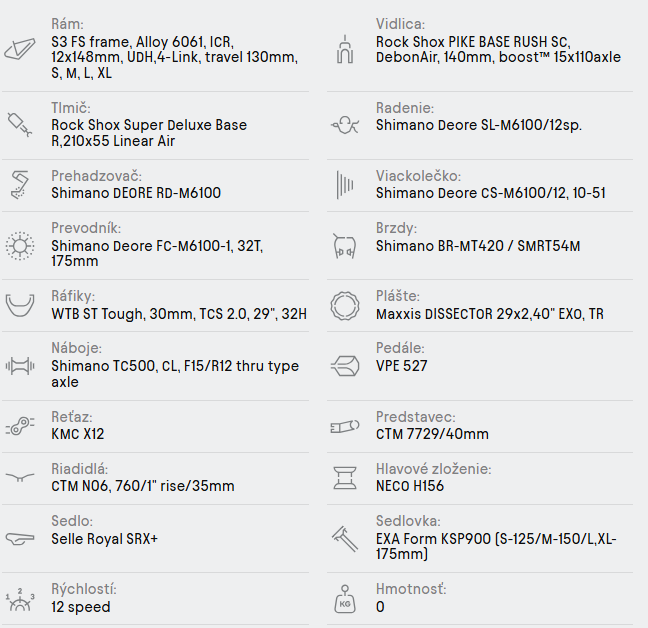Click the seatpost icon beside Sedlovka

pos(344,538)
